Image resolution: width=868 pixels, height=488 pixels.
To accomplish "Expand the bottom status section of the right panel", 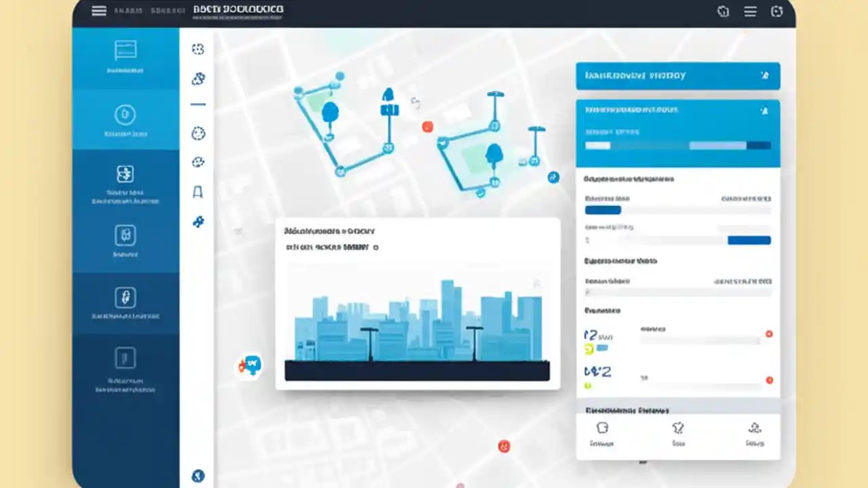I will click(x=678, y=411).
